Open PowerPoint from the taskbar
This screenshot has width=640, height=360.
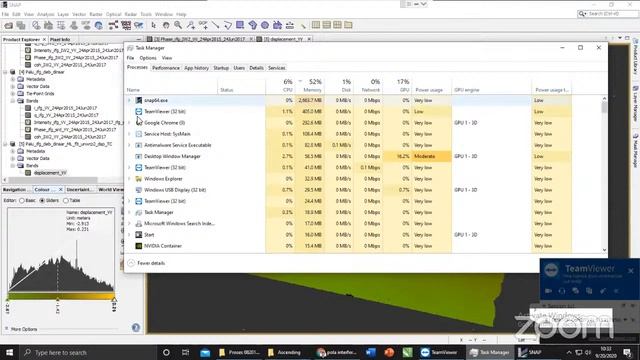pyautogui.click(x=389, y=352)
